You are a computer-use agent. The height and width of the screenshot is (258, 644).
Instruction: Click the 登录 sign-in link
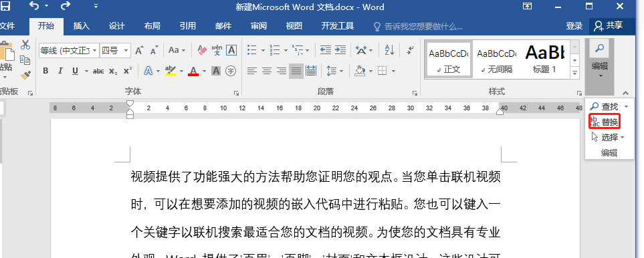(x=574, y=26)
